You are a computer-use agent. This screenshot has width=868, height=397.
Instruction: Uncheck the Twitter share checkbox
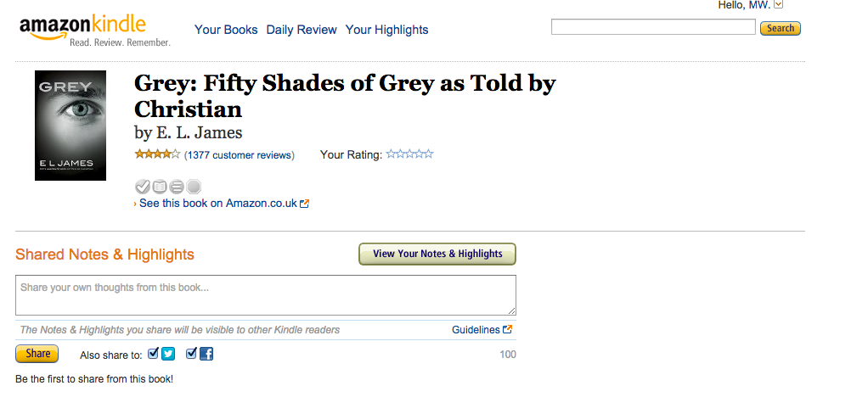pos(154,353)
